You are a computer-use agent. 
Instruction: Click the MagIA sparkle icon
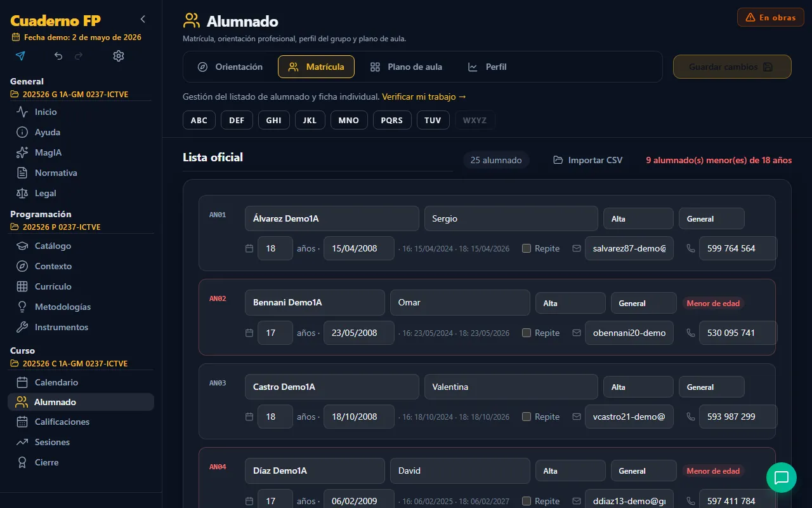pyautogui.click(x=22, y=152)
